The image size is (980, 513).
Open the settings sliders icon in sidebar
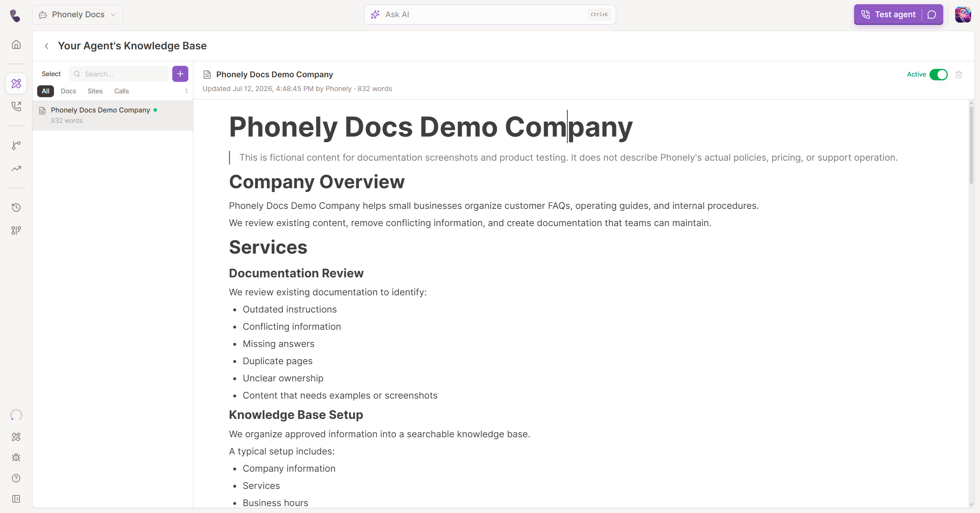point(16,230)
